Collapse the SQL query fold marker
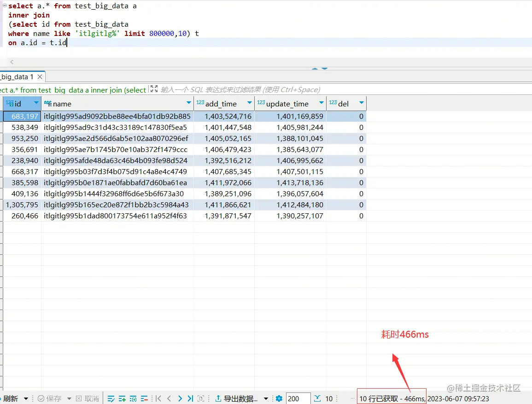The width and height of the screenshot is (532, 404). [x=5, y=6]
